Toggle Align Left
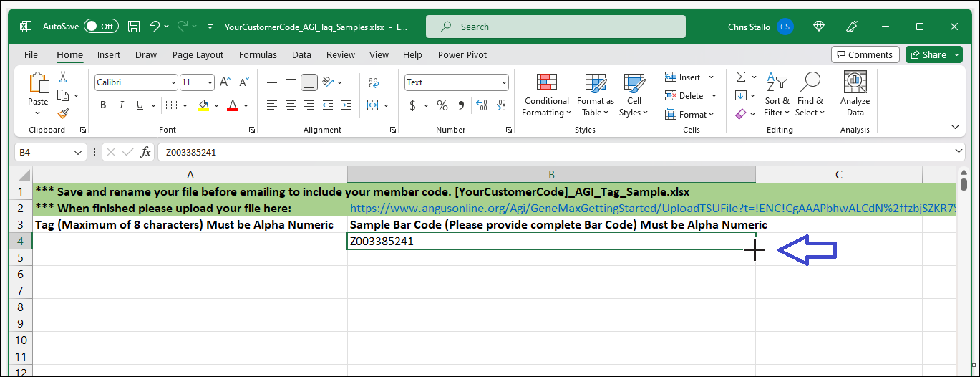The image size is (980, 377). coord(272,105)
